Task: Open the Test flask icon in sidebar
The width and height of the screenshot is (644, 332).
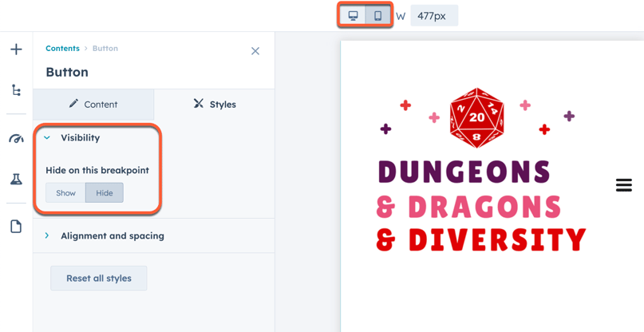Action: pyautogui.click(x=16, y=179)
